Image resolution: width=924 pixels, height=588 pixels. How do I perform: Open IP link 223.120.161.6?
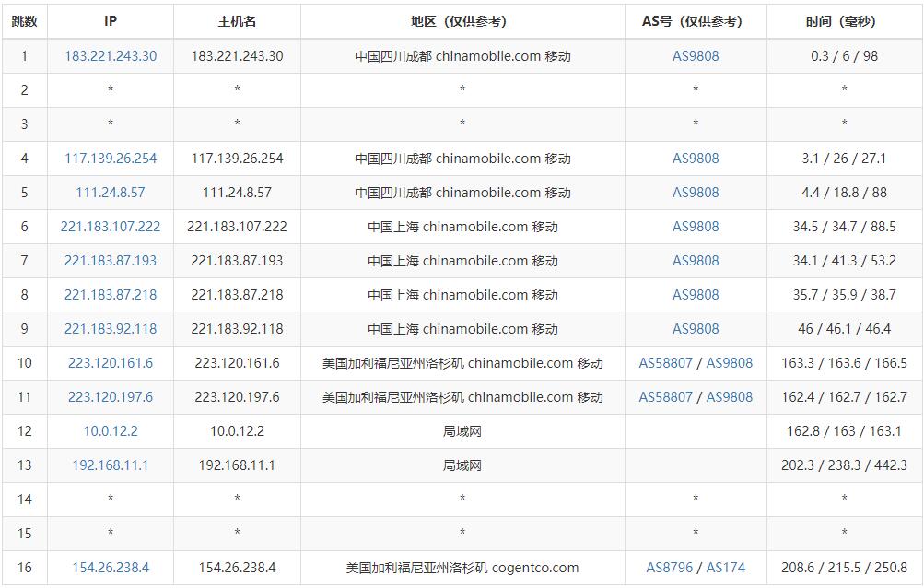pos(111,363)
